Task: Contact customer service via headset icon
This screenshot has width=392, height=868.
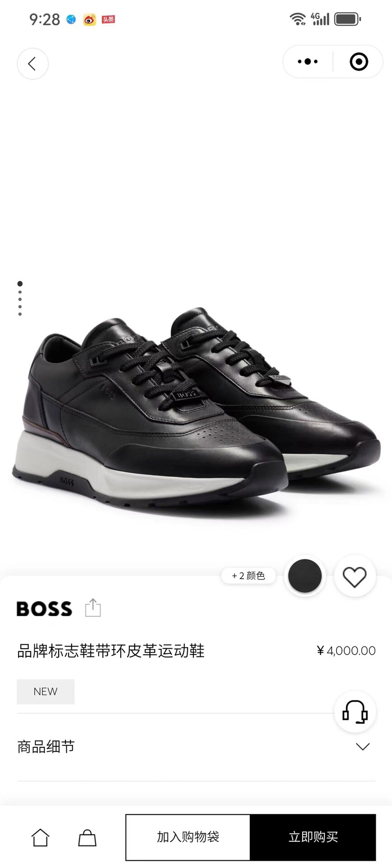Action: [x=355, y=712]
